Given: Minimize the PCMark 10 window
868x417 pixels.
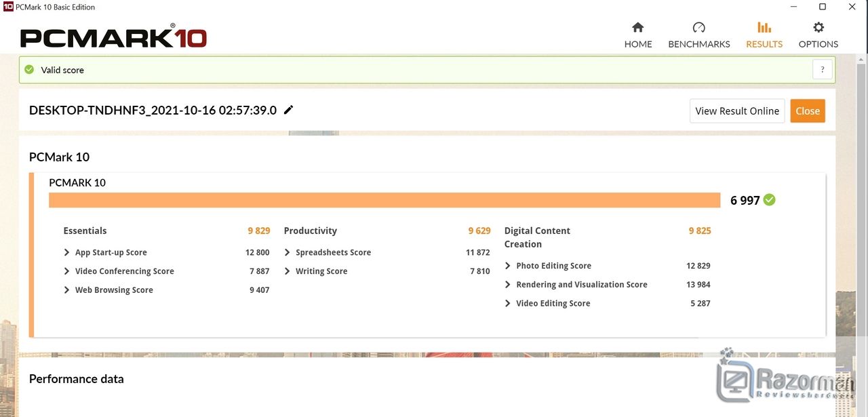Looking at the screenshot, I should [x=793, y=7].
